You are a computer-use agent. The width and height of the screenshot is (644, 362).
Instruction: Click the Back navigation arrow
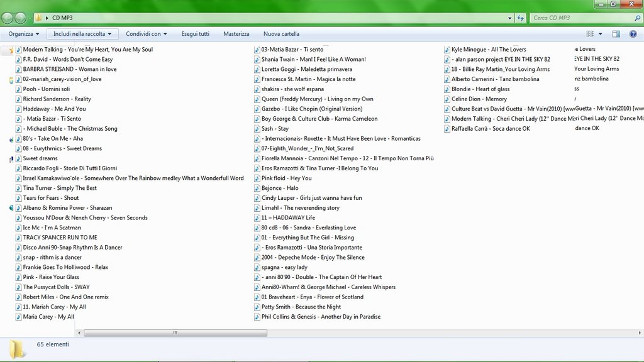pyautogui.click(x=7, y=18)
